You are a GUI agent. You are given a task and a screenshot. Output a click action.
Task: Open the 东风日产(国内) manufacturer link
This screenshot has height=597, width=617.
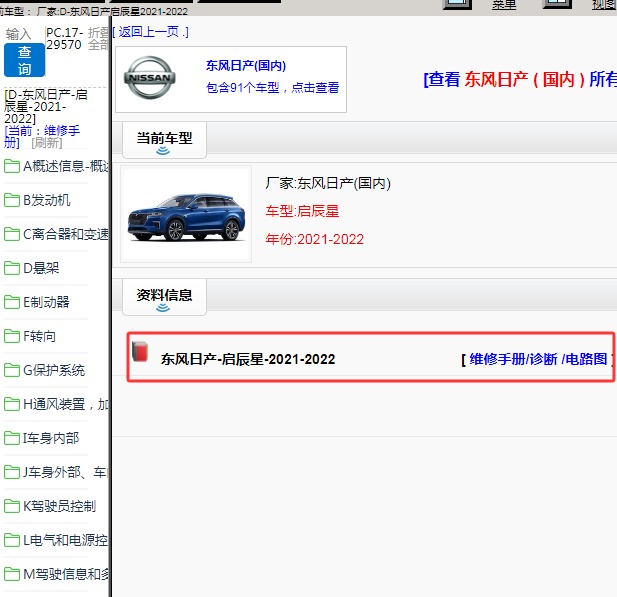246,65
